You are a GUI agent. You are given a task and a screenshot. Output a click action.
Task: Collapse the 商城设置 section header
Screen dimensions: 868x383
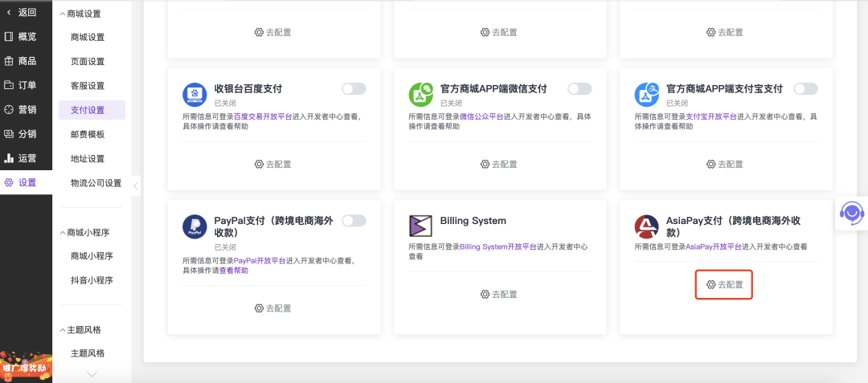point(84,14)
